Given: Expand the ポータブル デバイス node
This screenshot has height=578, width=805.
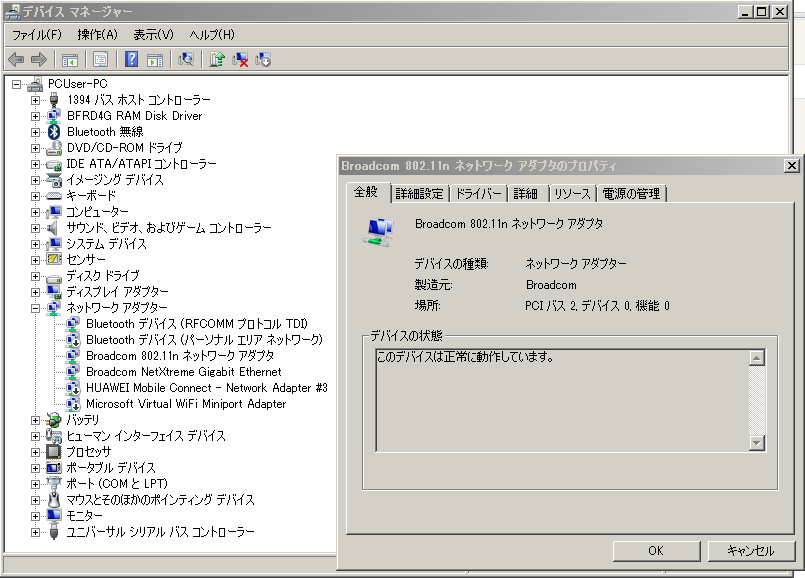Looking at the screenshot, I should coord(35,468).
